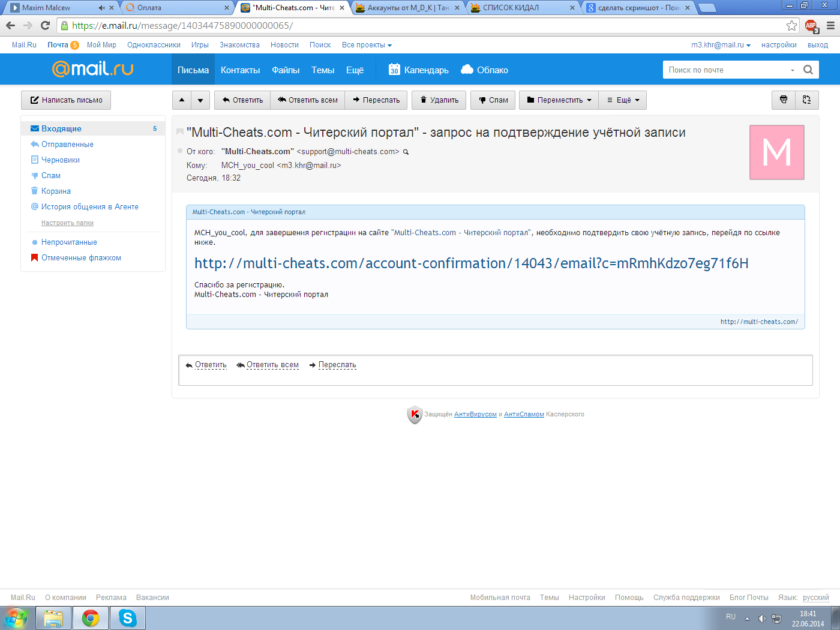This screenshot has width=840, height=630.
Task: Click Ответить всем in the toolbar
Action: [308, 100]
